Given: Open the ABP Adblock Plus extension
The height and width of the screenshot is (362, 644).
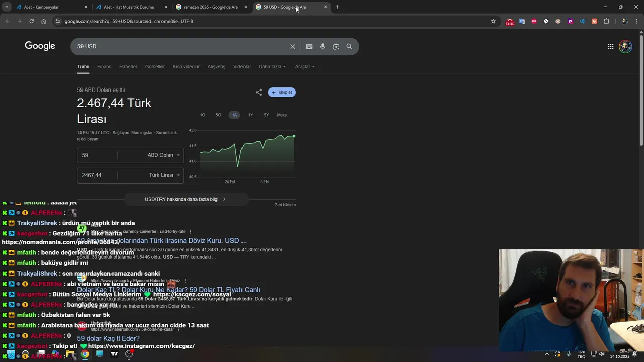Looking at the screenshot, I should [534, 21].
